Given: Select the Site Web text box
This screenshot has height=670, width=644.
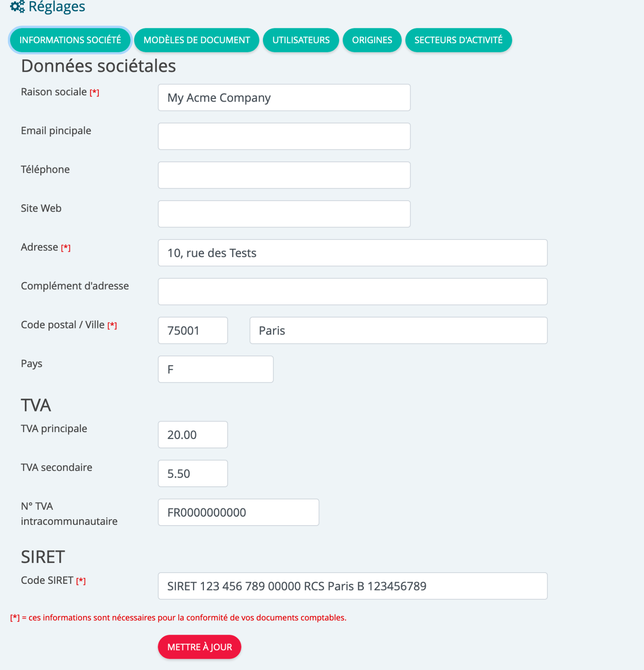Looking at the screenshot, I should pyautogui.click(x=284, y=214).
